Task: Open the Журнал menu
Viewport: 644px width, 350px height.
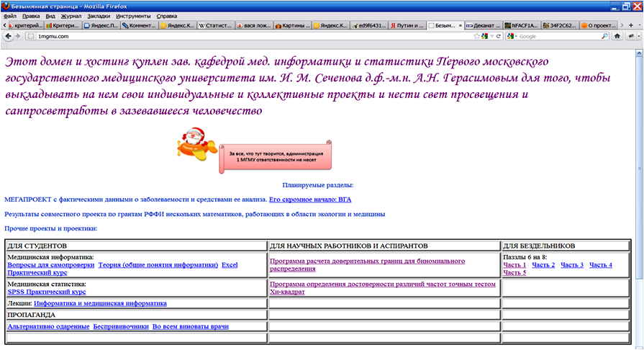Action: point(71,16)
